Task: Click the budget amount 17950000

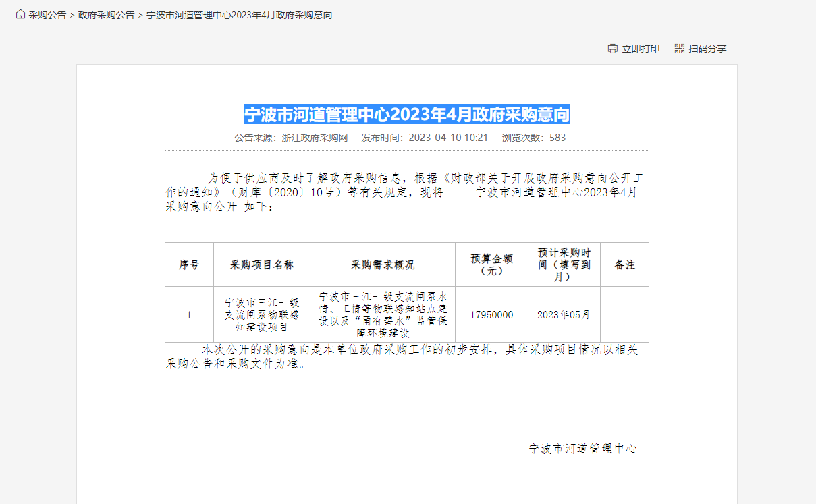Action: pyautogui.click(x=491, y=314)
